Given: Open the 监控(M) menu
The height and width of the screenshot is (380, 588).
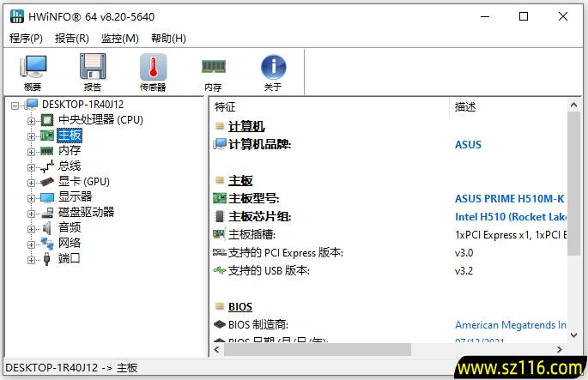Looking at the screenshot, I should [120, 39].
